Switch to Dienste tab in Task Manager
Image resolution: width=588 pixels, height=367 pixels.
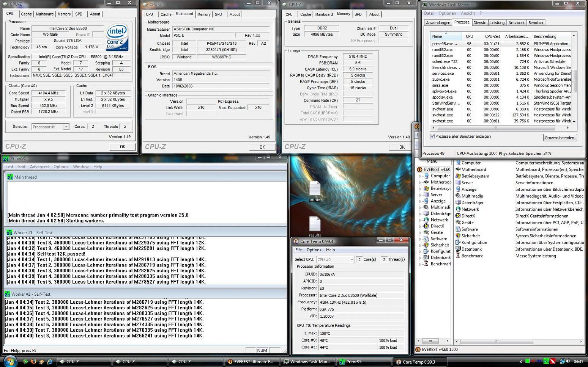(x=480, y=23)
